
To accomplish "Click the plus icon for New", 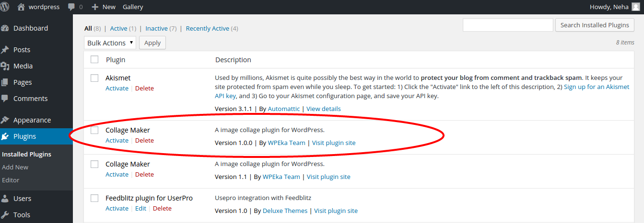I will point(95,7).
